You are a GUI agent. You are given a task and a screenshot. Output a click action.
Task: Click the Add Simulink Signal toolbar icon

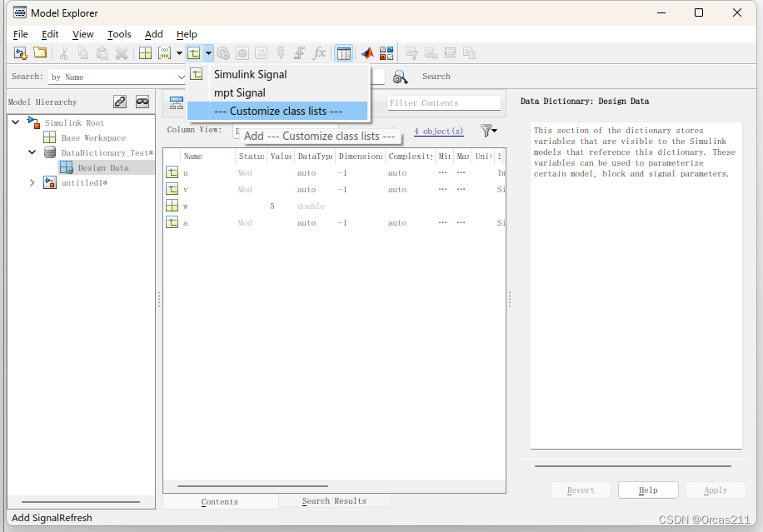click(x=194, y=53)
